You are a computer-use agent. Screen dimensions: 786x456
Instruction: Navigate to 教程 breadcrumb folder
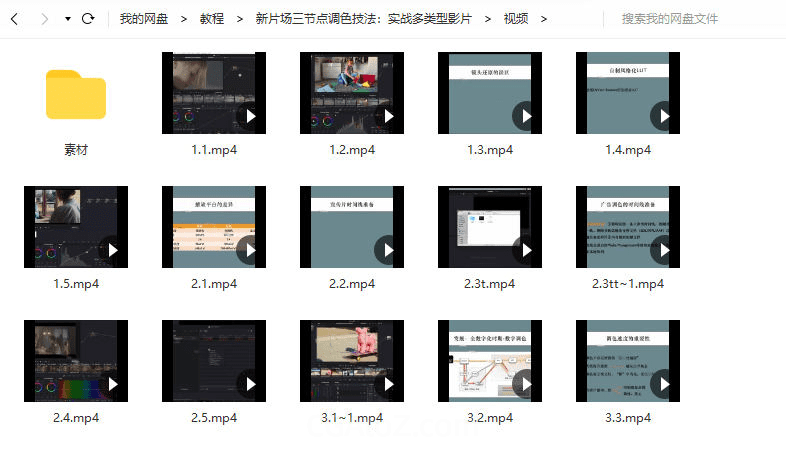pyautogui.click(x=212, y=19)
